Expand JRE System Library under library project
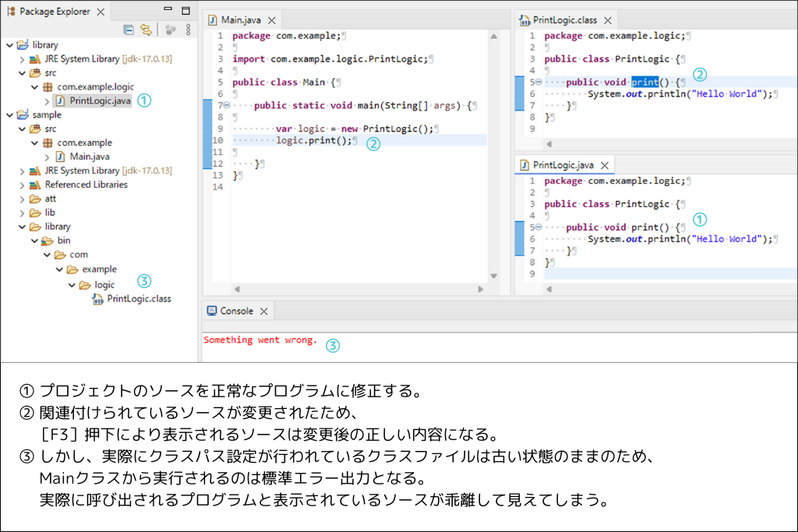Viewport: 798px width, 532px height. click(22, 59)
